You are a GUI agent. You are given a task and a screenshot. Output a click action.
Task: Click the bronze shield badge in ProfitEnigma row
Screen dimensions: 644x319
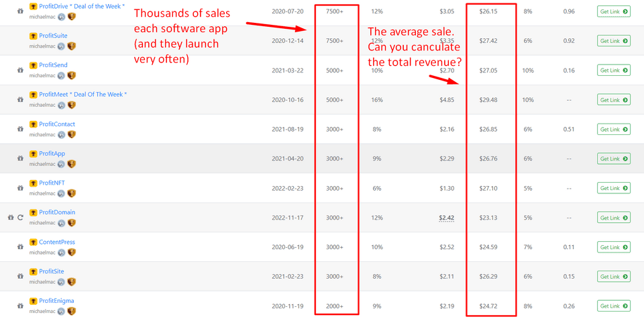[x=72, y=311]
